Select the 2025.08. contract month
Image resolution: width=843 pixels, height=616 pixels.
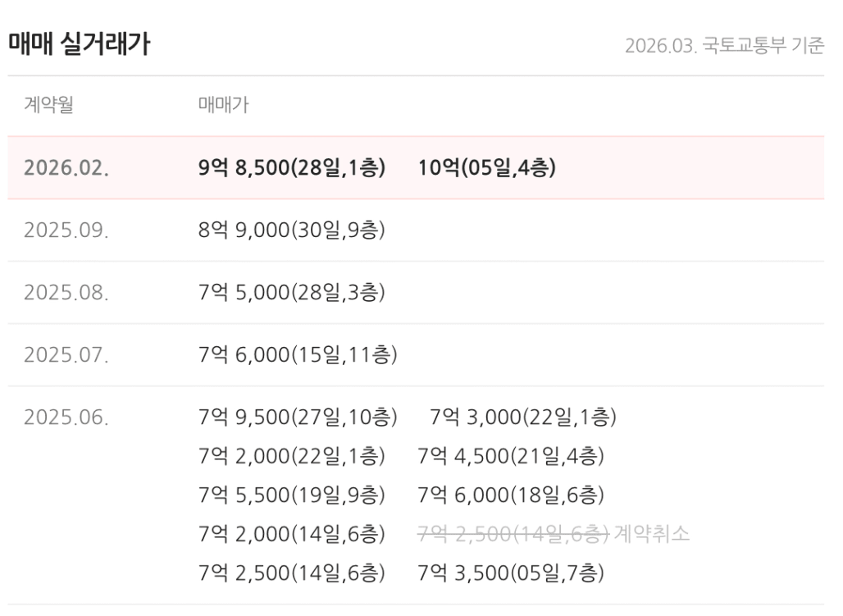[x=66, y=293]
